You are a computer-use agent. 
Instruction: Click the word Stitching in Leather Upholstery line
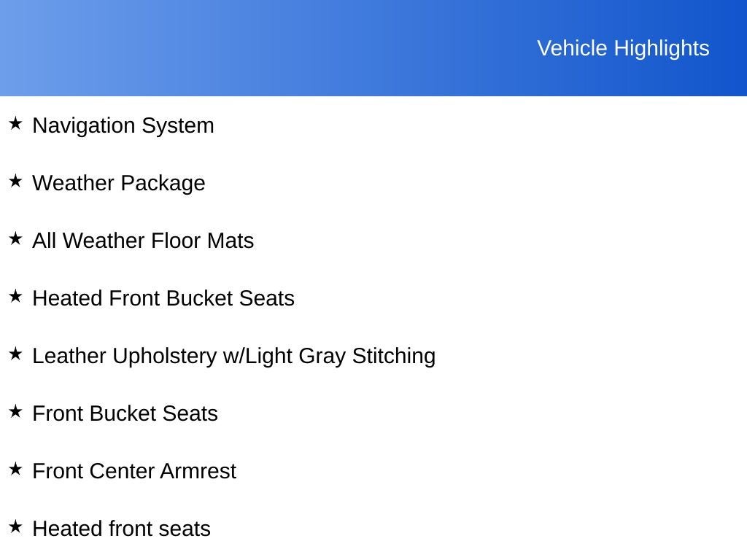394,357
